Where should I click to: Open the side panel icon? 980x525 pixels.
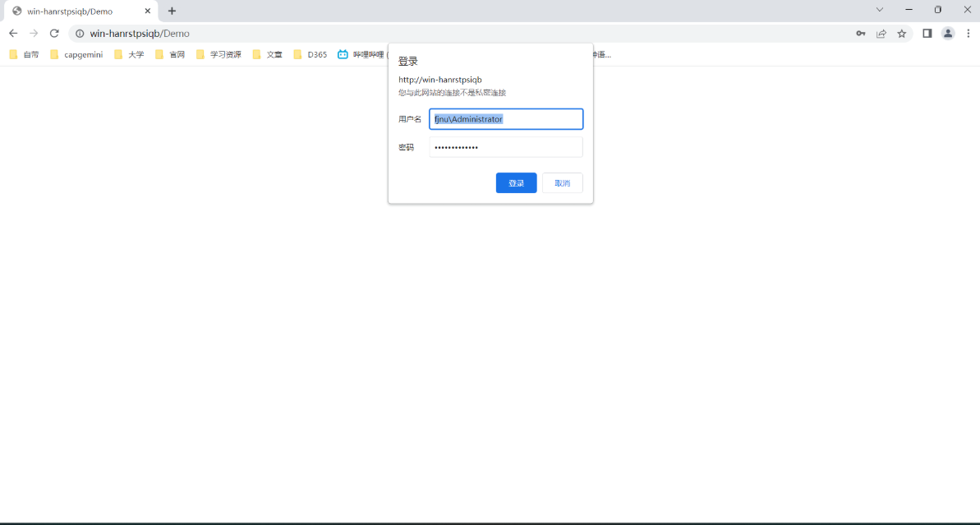(x=927, y=34)
